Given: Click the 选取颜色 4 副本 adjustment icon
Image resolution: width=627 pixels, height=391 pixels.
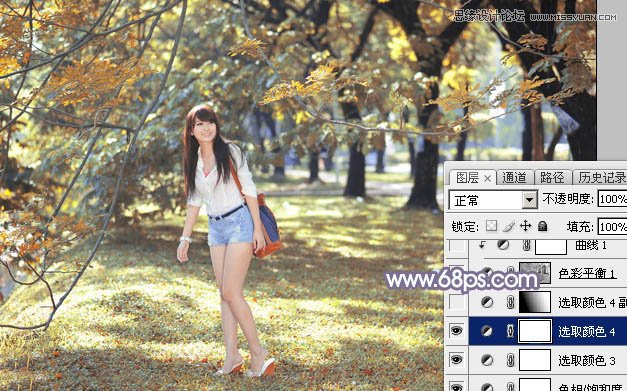Looking at the screenshot, I should [487, 302].
